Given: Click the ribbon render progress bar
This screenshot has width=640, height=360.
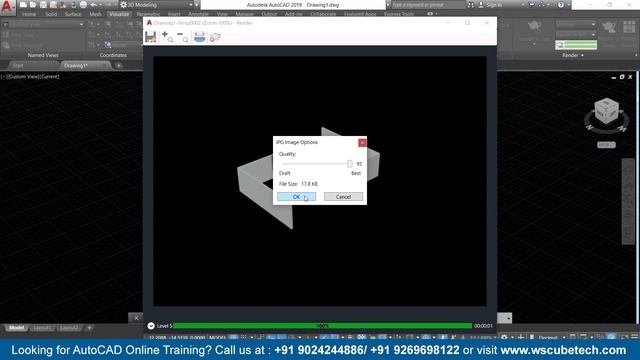Looking at the screenshot, I should click(576, 44).
